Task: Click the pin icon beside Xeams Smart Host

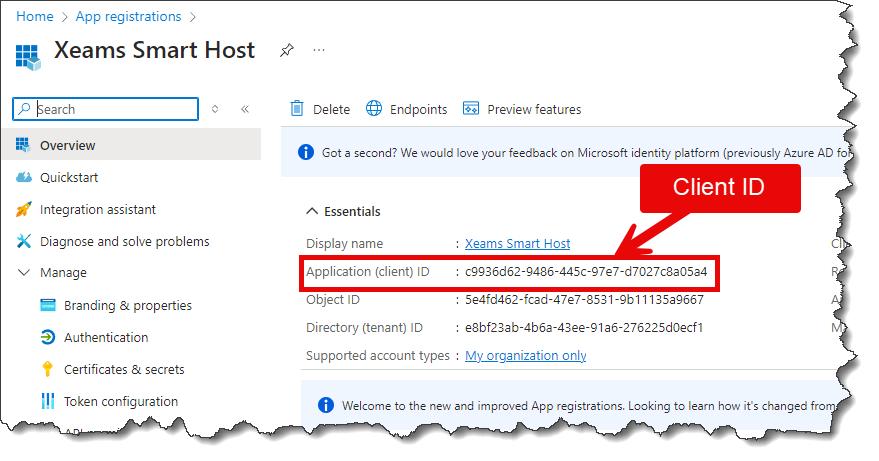Action: pos(287,50)
